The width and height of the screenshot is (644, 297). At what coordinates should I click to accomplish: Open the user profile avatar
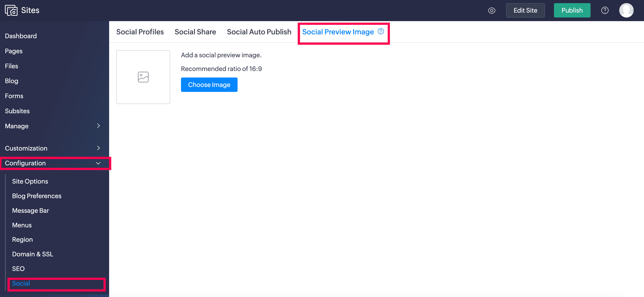click(x=626, y=10)
